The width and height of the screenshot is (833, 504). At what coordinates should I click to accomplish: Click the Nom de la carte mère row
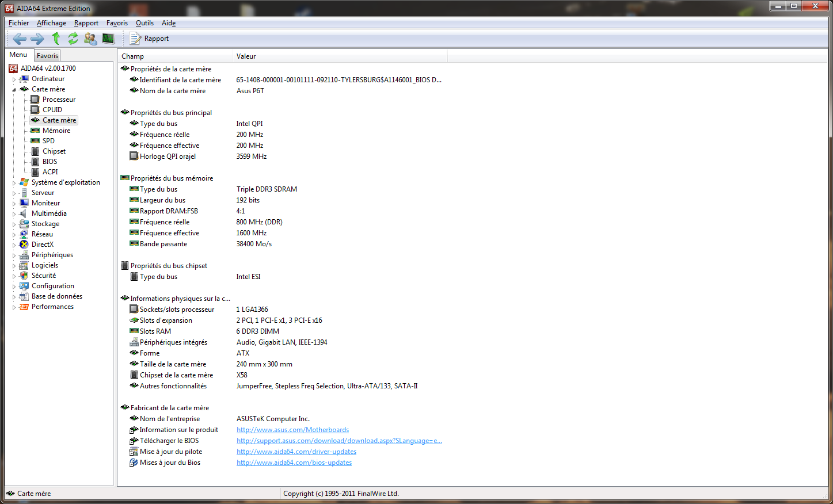(282, 91)
